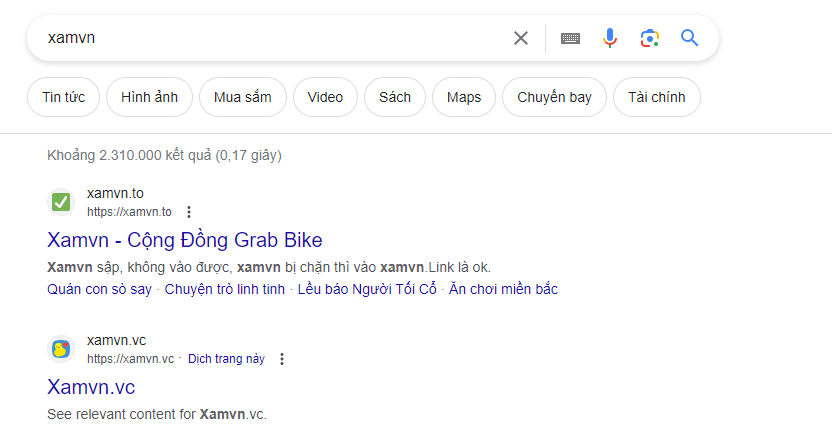Switch to Hình ảnh results
The height and width of the screenshot is (442, 832).
coord(149,97)
